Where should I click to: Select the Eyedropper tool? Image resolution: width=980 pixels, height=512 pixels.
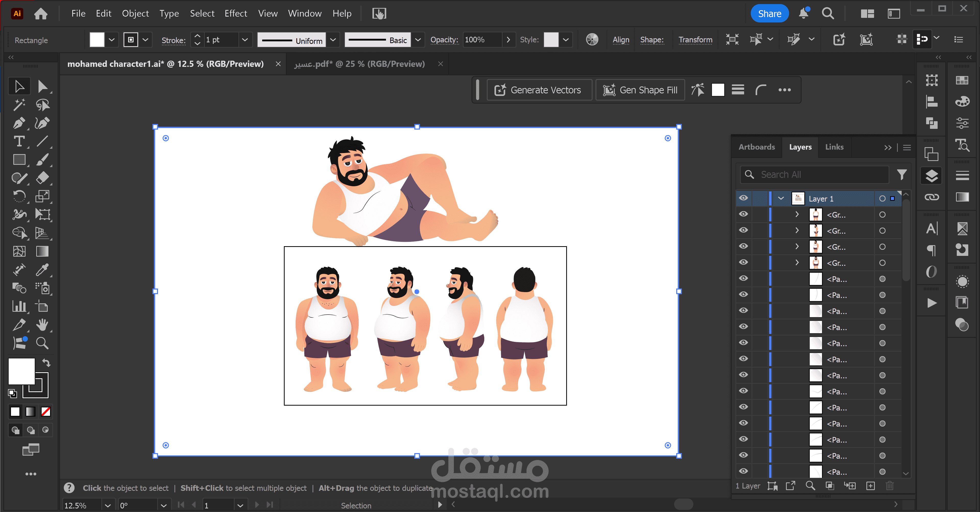[x=42, y=270]
